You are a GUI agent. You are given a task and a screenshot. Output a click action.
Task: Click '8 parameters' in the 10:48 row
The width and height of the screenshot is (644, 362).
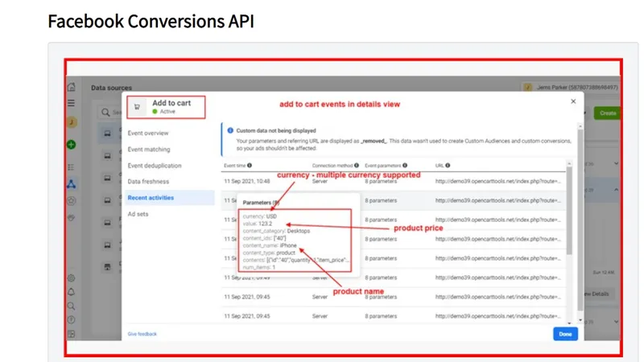click(381, 181)
